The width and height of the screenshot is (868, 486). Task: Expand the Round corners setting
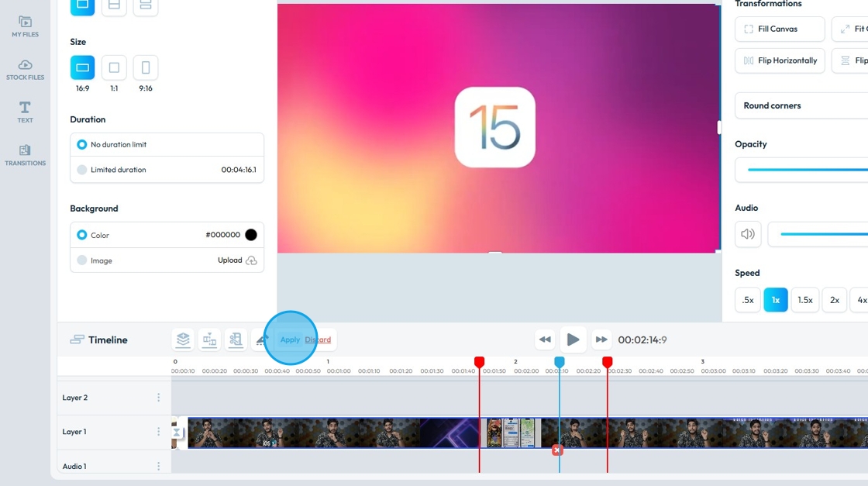(x=801, y=105)
